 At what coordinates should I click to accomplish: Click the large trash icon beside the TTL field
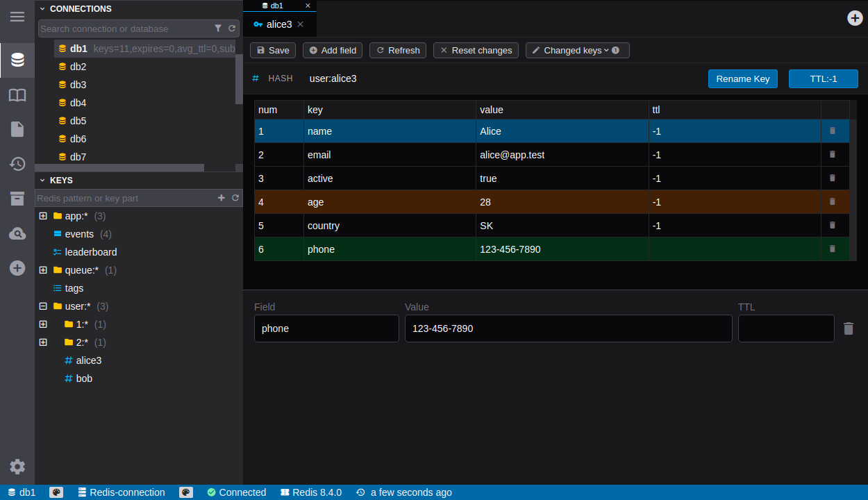click(x=848, y=328)
